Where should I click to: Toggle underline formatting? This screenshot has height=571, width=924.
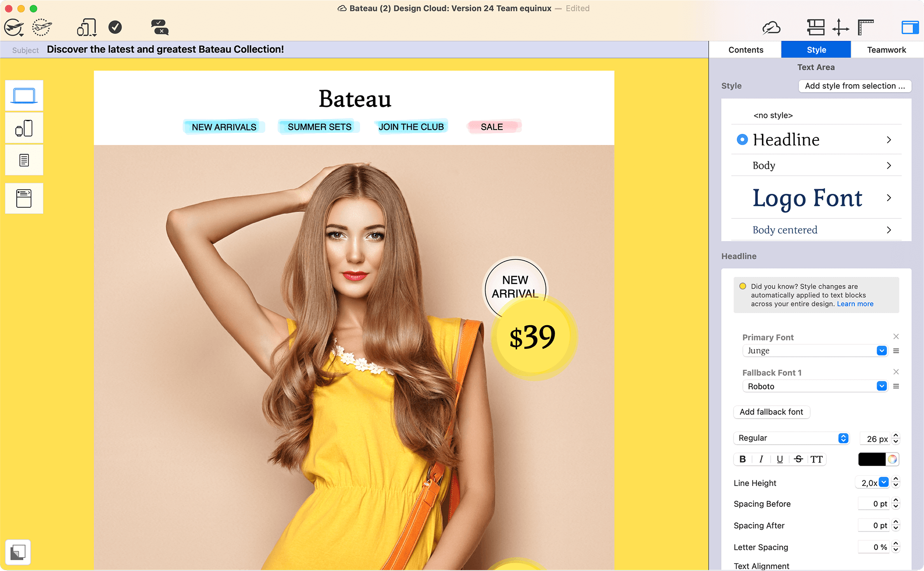(x=780, y=459)
